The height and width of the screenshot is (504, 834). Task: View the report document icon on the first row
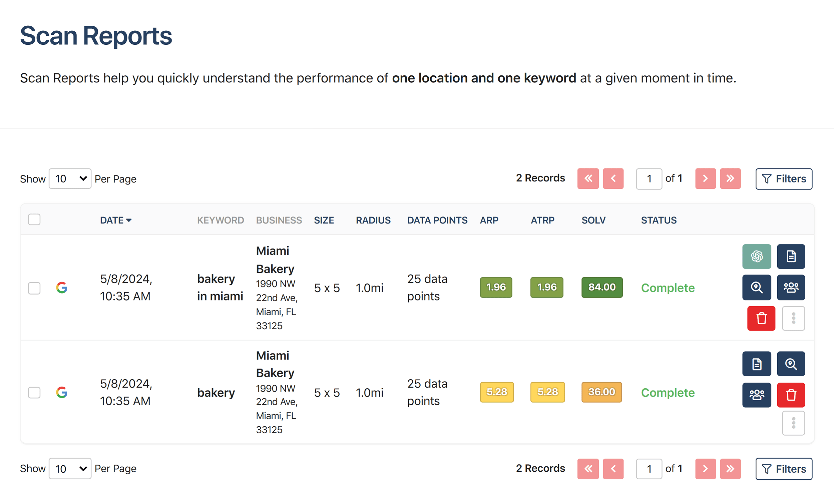pyautogui.click(x=791, y=256)
